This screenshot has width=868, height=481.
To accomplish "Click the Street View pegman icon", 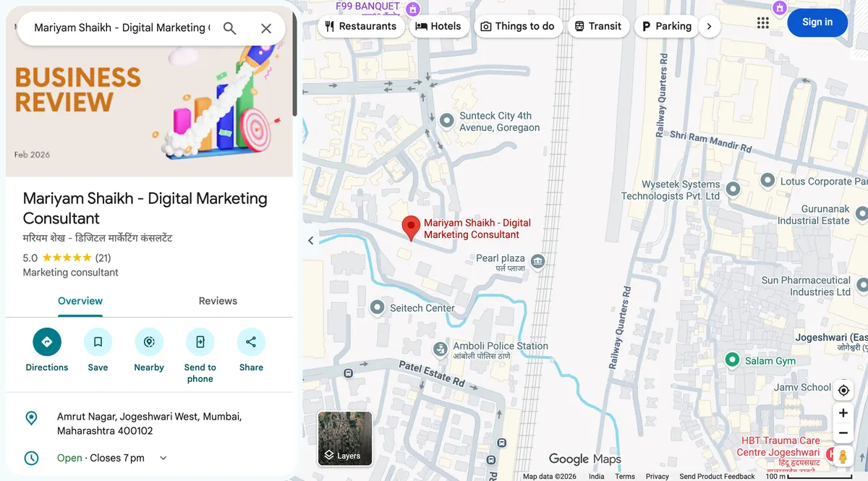I will pyautogui.click(x=843, y=457).
